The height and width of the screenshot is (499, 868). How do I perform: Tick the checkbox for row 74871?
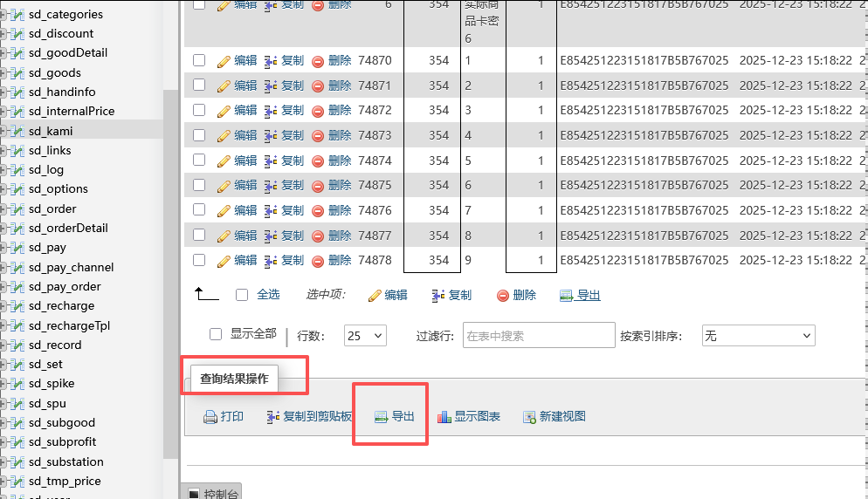pos(199,85)
